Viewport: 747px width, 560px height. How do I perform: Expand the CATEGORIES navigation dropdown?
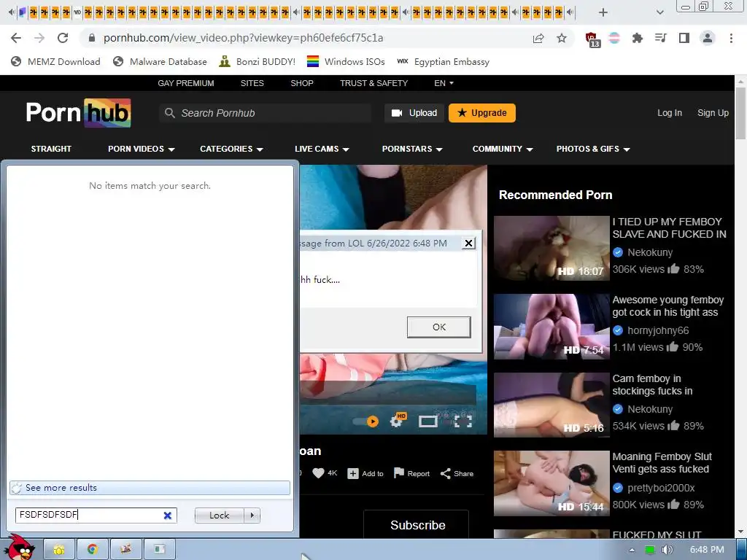click(x=231, y=149)
